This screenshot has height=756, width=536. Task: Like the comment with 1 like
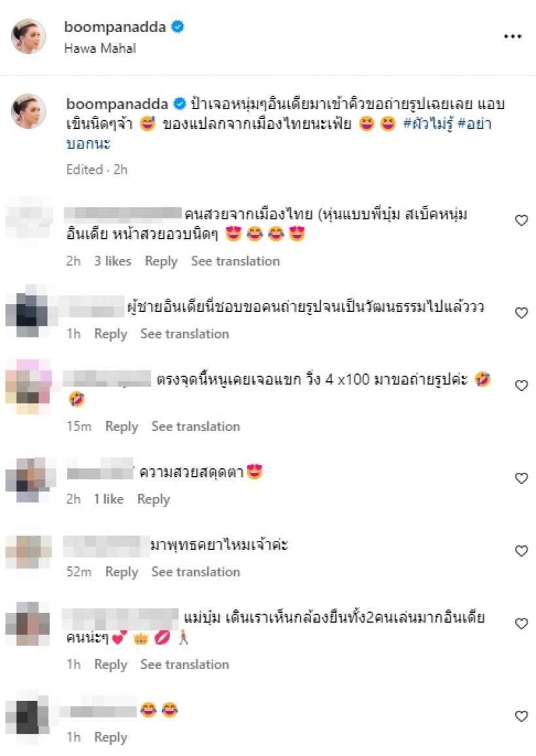click(522, 478)
